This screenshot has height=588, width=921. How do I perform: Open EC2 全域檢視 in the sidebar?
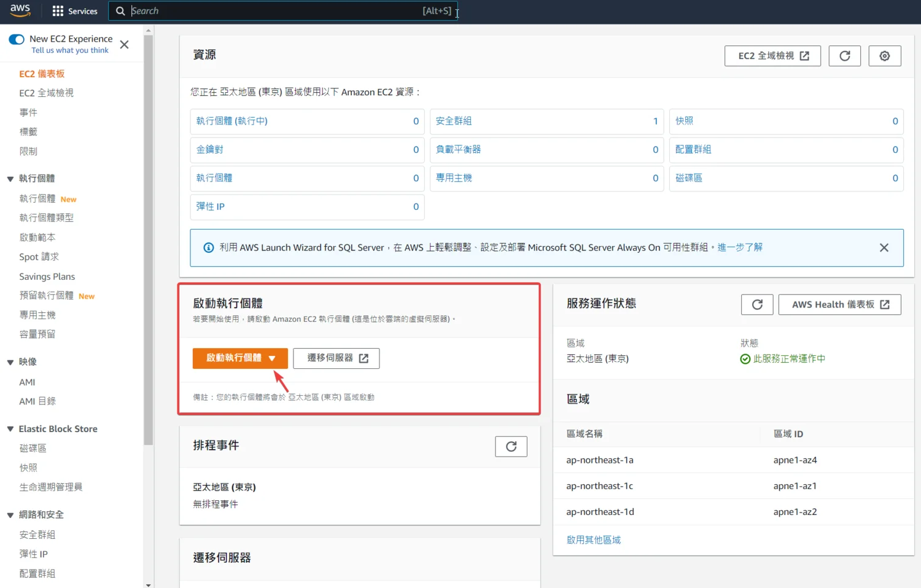(x=47, y=93)
